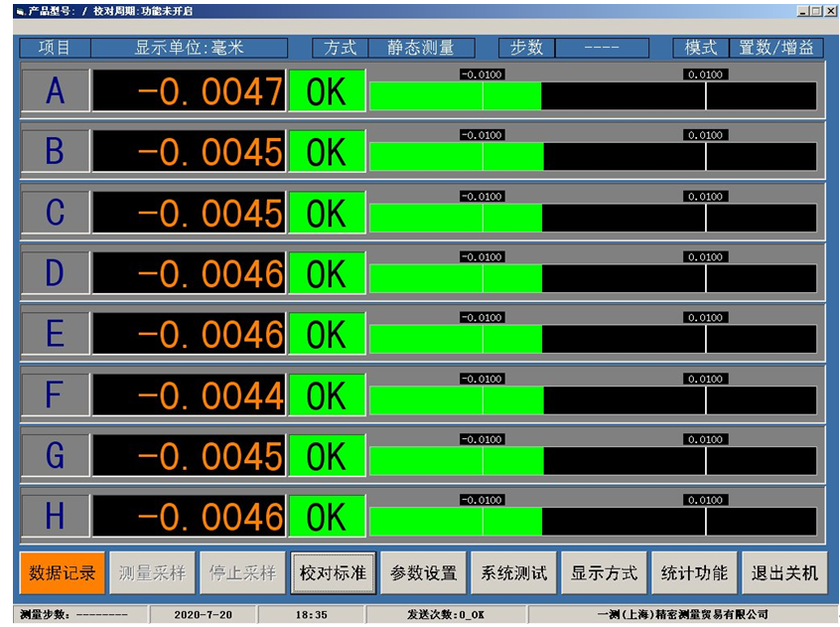Open 统计功能 statistics function
The width and height of the screenshot is (840, 627).
click(x=694, y=573)
